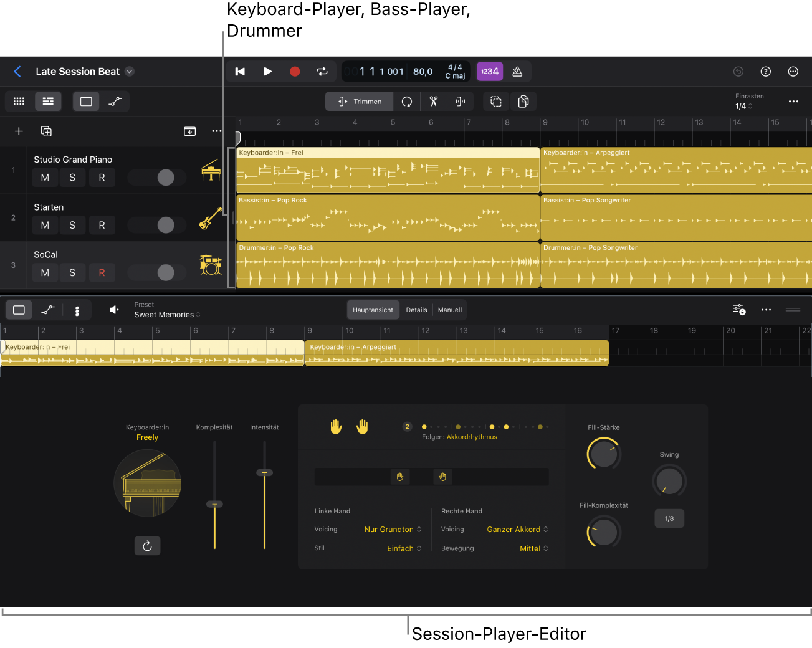
Task: Click the bass guitar icon of track 2
Action: pos(210,218)
